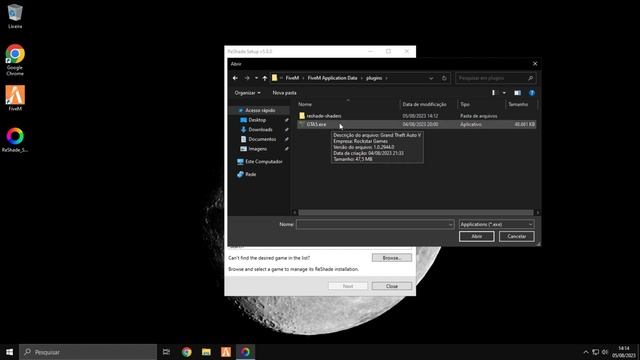Click the horizontal scrollbar in file list
Viewport: 640px width, 360px height.
tap(416, 212)
